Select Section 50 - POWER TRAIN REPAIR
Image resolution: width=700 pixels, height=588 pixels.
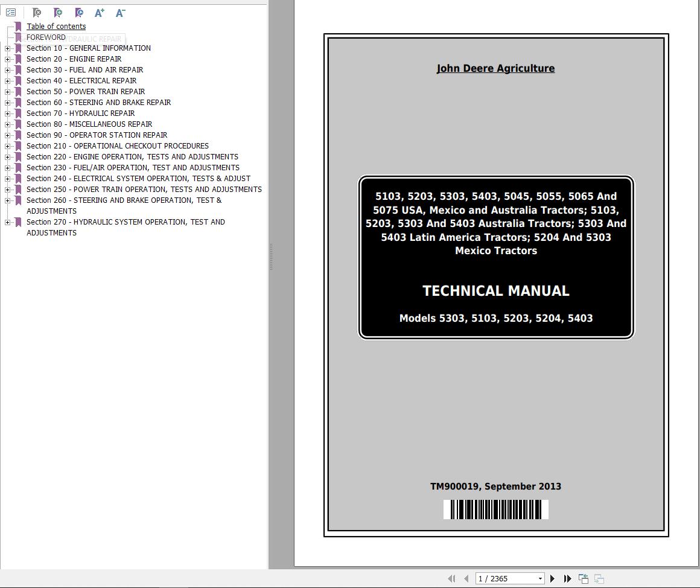86,92
